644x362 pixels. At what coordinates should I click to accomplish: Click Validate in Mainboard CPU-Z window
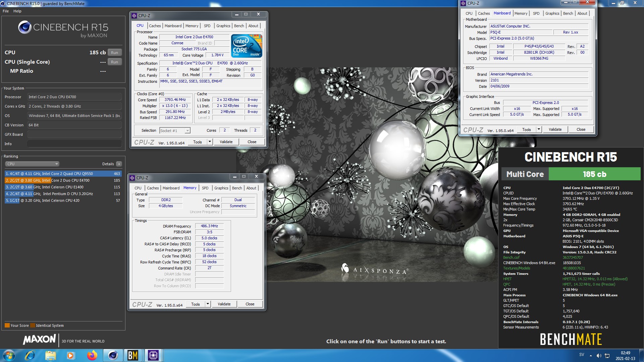pos(555,130)
